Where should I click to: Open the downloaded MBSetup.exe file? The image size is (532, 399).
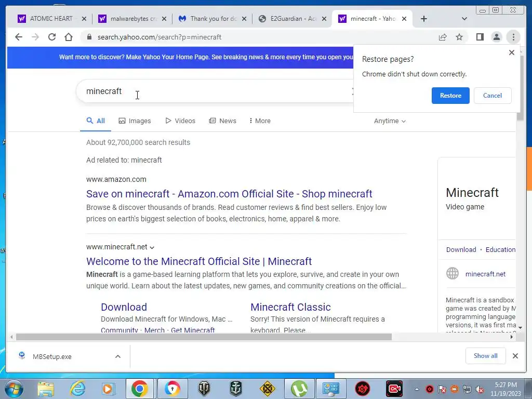[x=52, y=356]
